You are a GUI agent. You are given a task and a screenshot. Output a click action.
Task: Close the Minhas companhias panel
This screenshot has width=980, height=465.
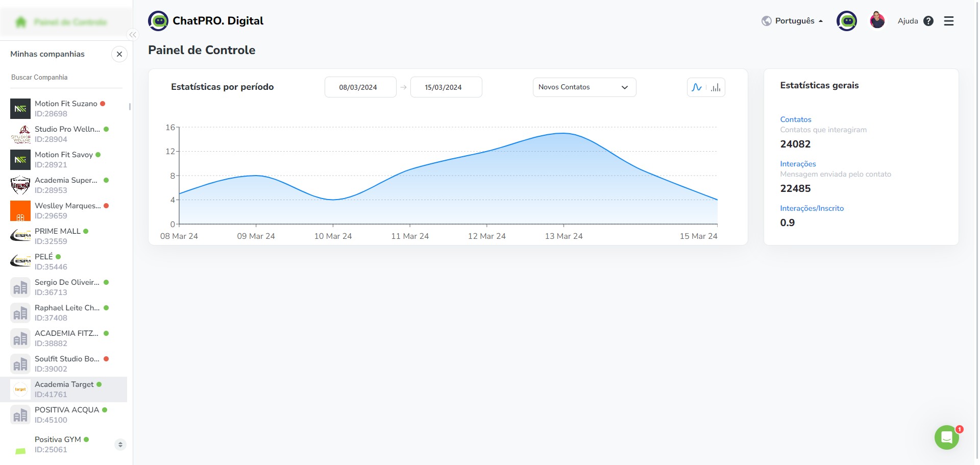point(119,54)
